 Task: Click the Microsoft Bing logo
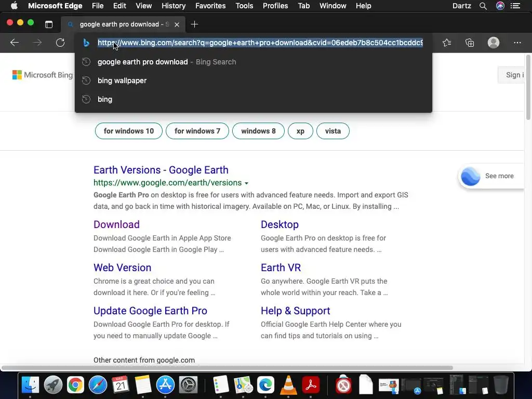point(43,75)
